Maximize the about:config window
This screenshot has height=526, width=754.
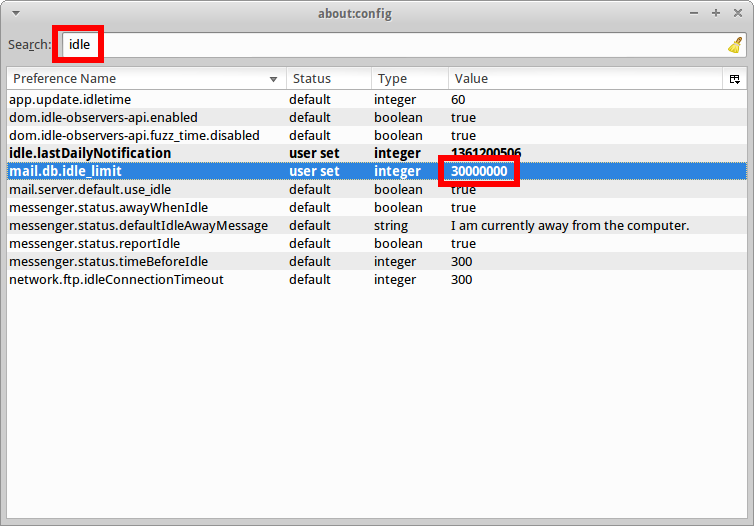716,13
